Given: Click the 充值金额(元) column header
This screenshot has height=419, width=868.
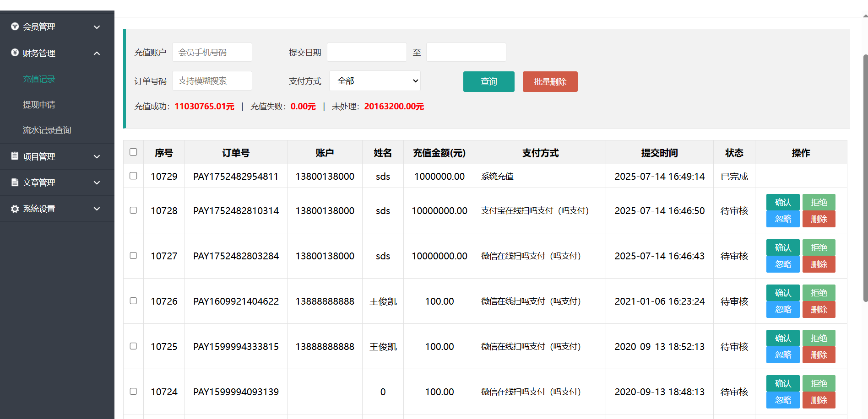Looking at the screenshot, I should (439, 153).
